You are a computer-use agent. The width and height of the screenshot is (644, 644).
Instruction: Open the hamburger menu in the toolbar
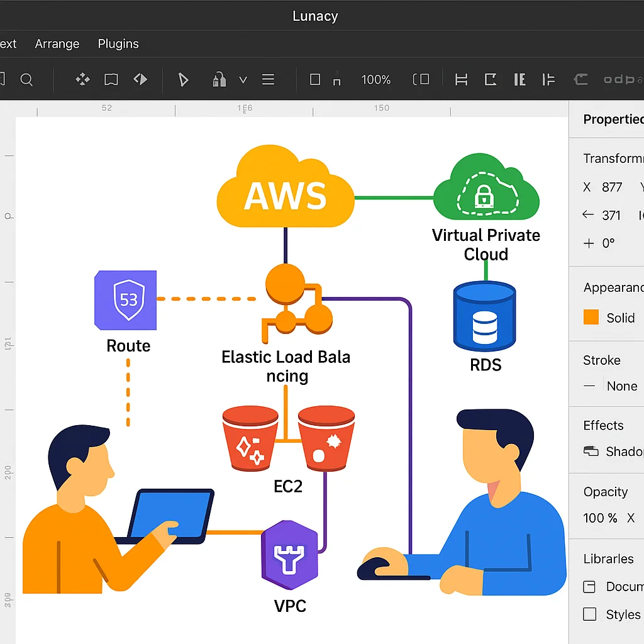268,80
